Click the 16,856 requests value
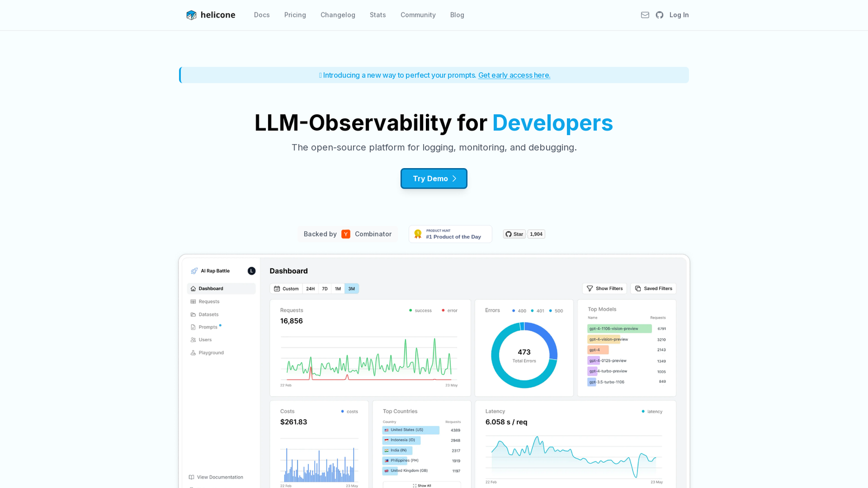 [x=291, y=321]
